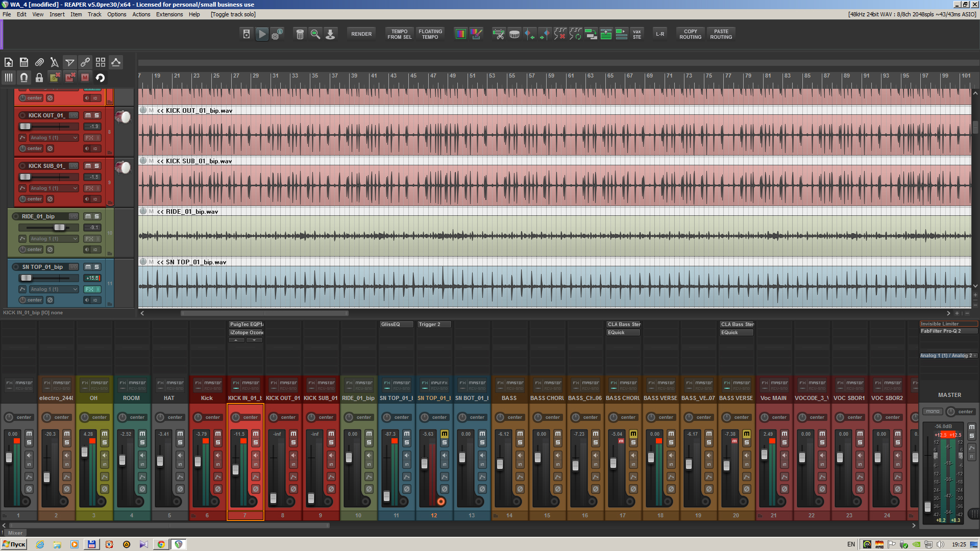Toggle the metronome icon in main toolbar
Image resolution: width=980 pixels, height=551 pixels.
tap(247, 34)
